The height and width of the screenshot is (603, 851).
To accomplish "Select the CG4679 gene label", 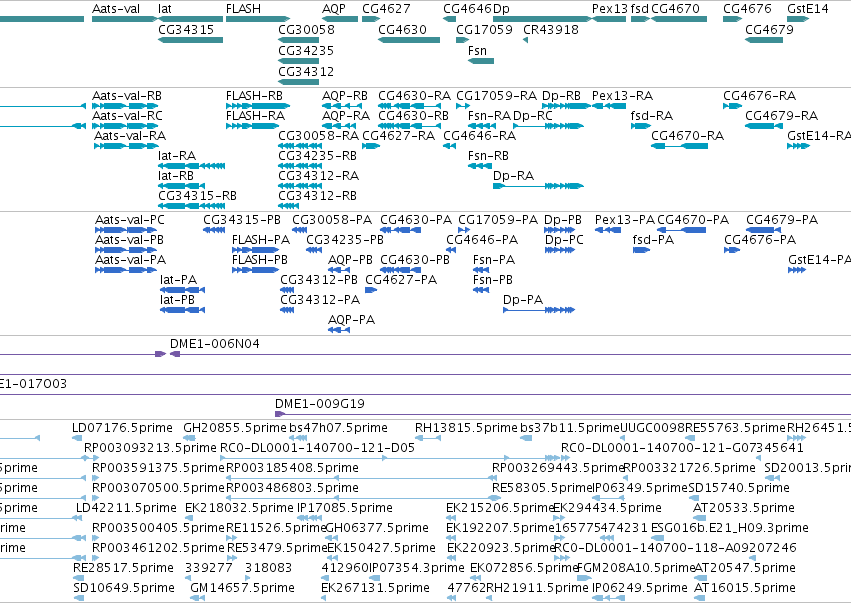I will (769, 29).
